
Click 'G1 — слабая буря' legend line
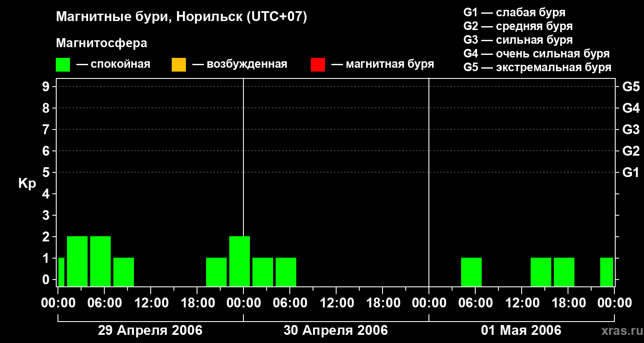(x=514, y=12)
